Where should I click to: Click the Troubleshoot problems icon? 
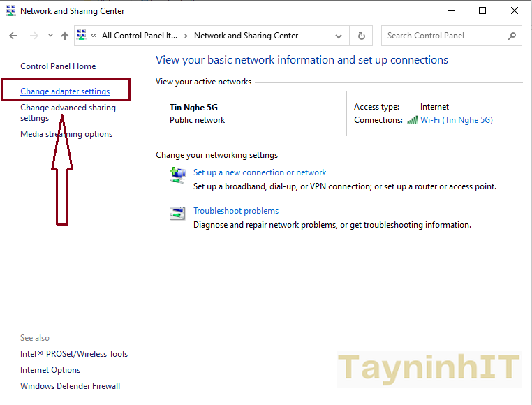[177, 213]
